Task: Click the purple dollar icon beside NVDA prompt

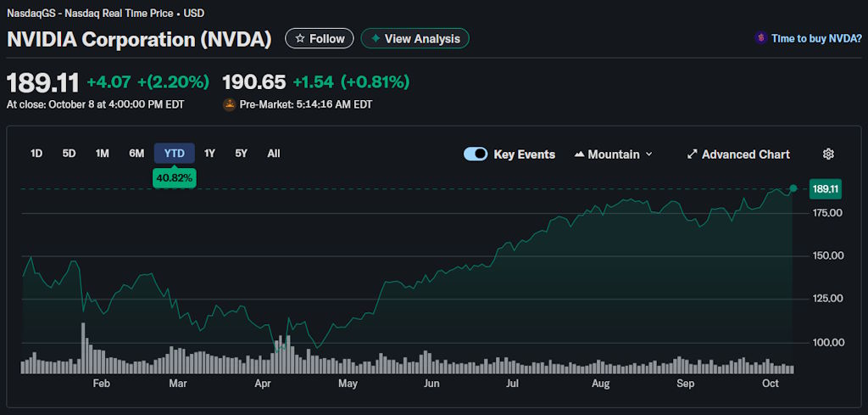Action: pos(761,38)
